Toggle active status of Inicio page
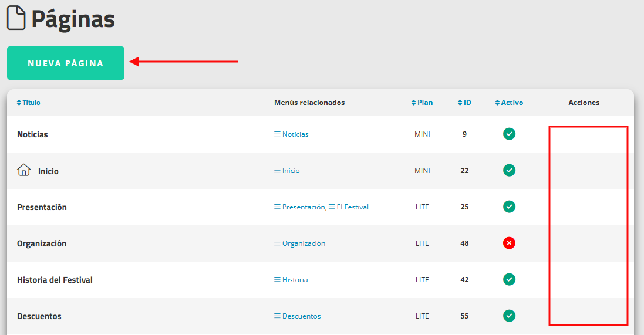The height and width of the screenshot is (335, 644). [x=510, y=170]
